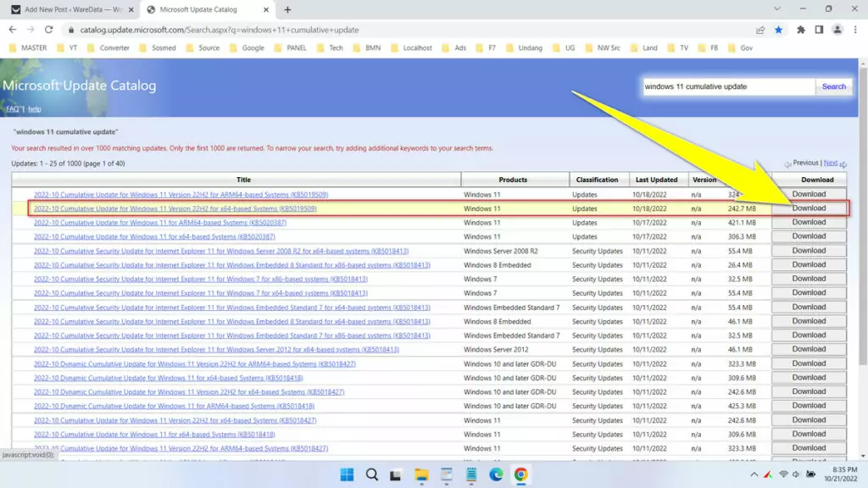Sort by Products column header

pos(513,180)
